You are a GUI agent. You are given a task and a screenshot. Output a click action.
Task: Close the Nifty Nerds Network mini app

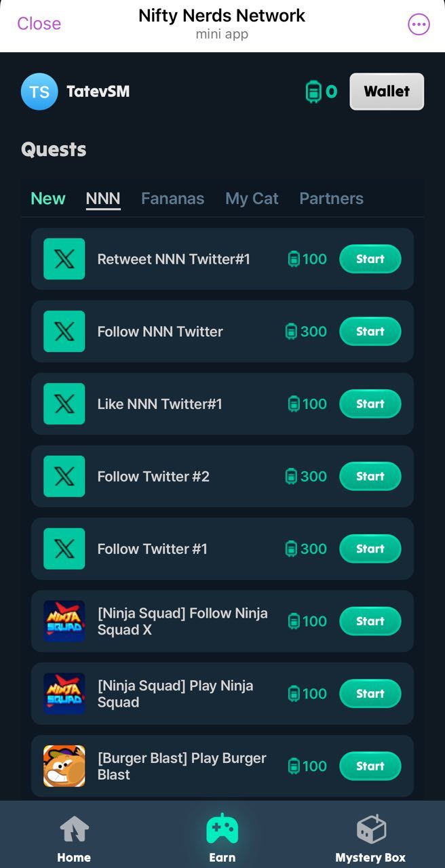coord(39,24)
